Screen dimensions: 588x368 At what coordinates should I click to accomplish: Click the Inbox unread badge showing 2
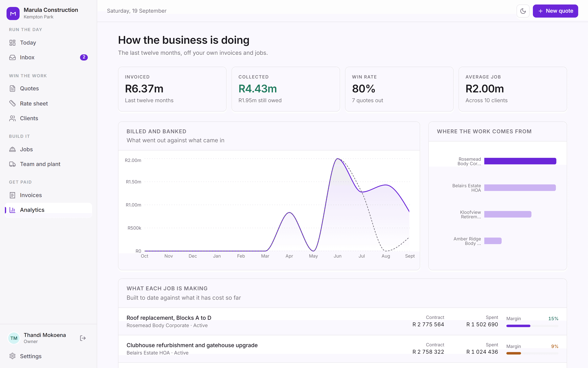point(84,57)
